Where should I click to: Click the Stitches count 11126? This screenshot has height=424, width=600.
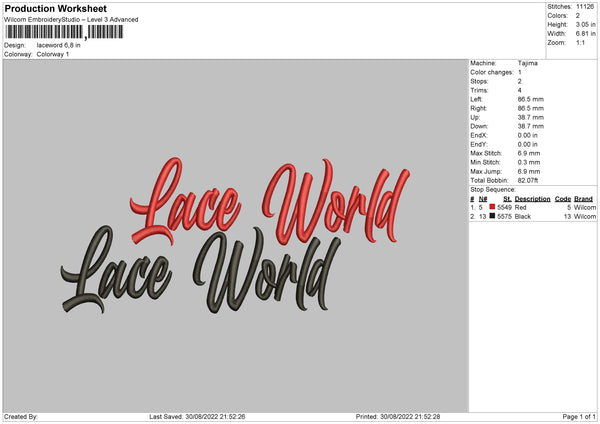coord(585,7)
